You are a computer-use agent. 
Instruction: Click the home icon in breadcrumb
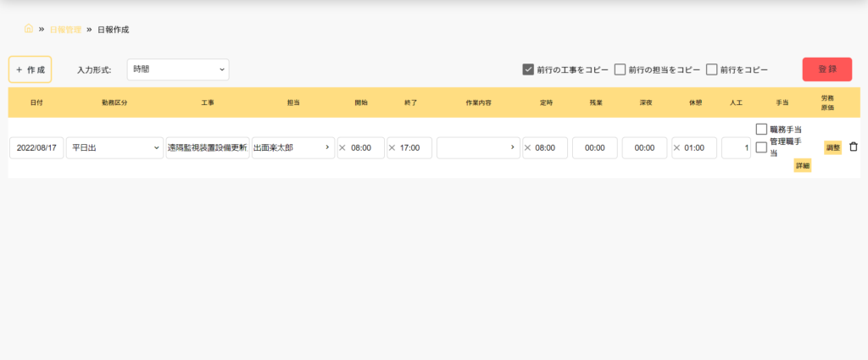[x=29, y=29]
